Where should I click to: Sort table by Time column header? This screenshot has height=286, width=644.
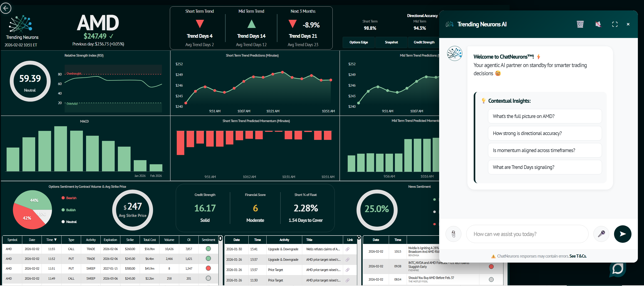(x=51, y=240)
